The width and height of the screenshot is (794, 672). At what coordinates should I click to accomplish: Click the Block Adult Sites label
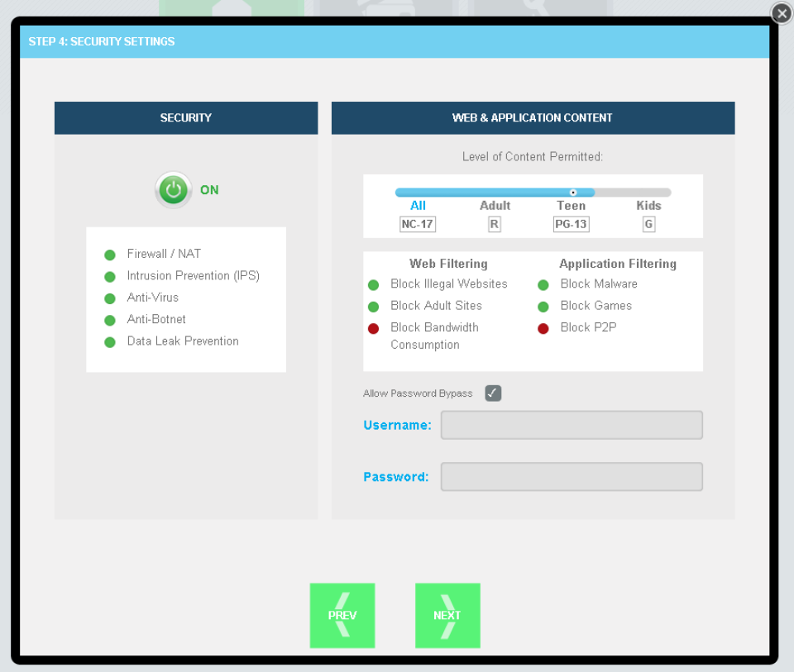tap(436, 305)
